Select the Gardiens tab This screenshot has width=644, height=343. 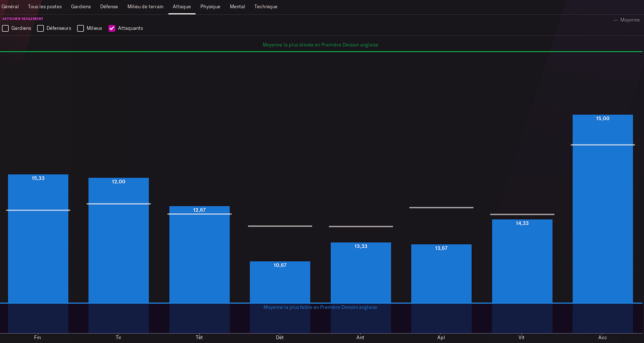coord(81,7)
